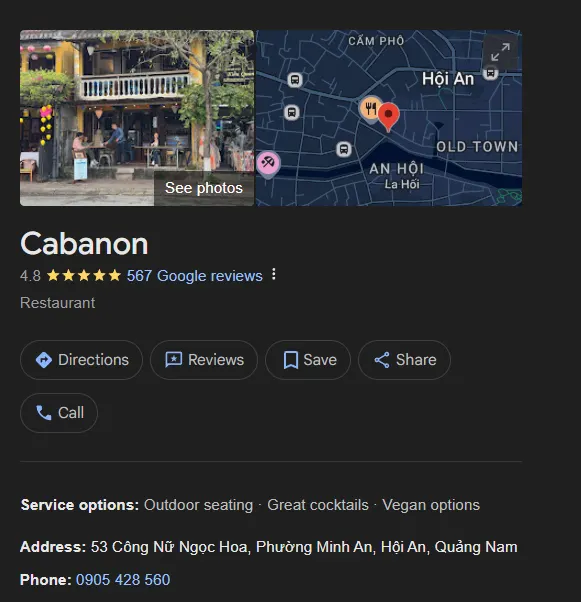Open the Reviews button
The image size is (581, 602).
(x=204, y=360)
